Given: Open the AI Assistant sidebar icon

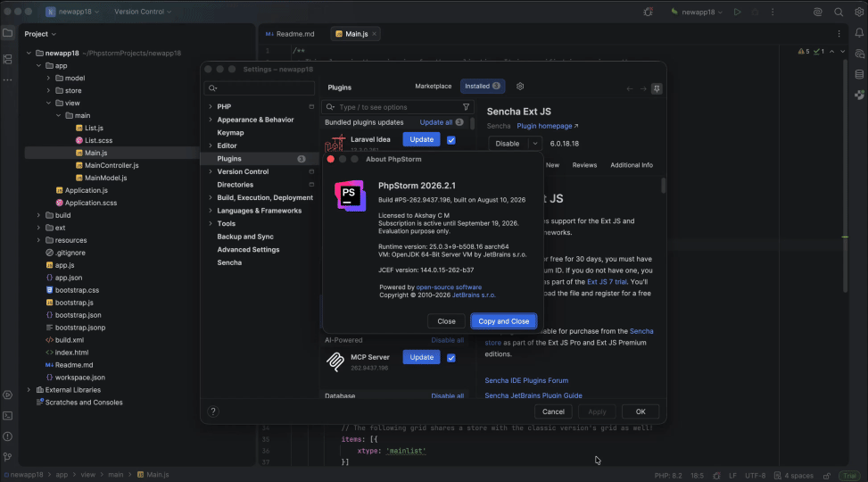Looking at the screenshot, I should (x=859, y=54).
